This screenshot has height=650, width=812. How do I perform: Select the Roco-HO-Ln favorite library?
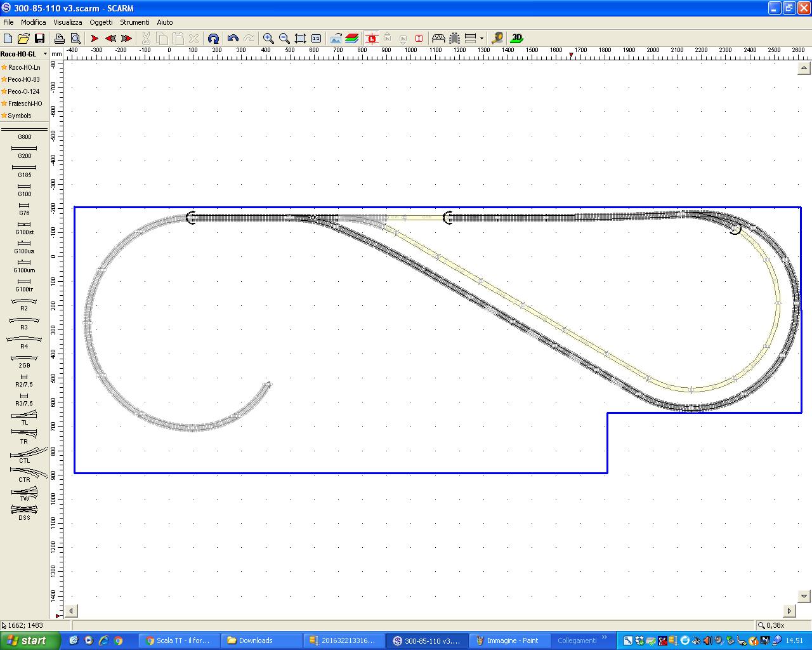(24, 67)
